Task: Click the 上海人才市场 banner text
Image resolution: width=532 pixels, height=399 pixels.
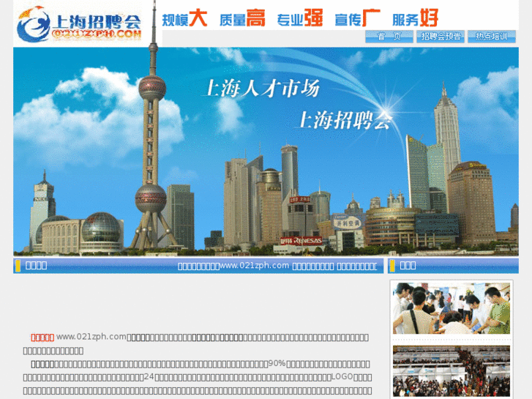Action: [262, 89]
